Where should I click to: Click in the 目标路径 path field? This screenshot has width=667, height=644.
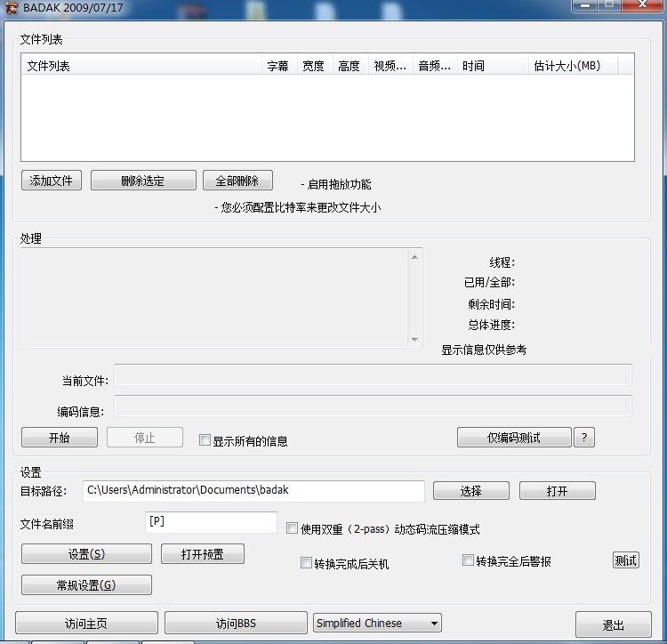(x=253, y=490)
